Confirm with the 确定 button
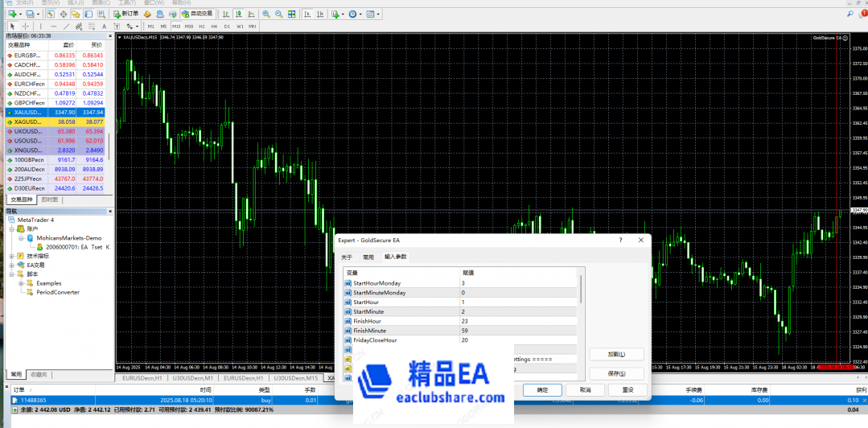The height and width of the screenshot is (428, 868). [x=542, y=390]
